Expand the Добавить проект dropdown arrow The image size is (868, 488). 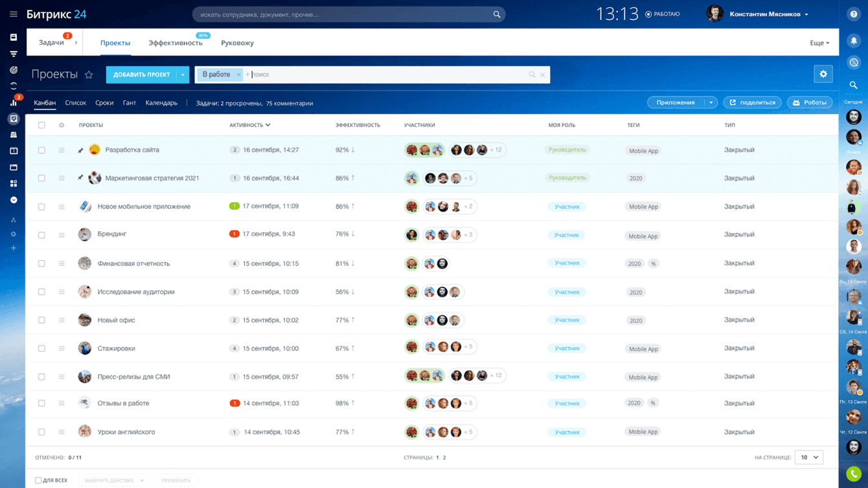(x=183, y=74)
